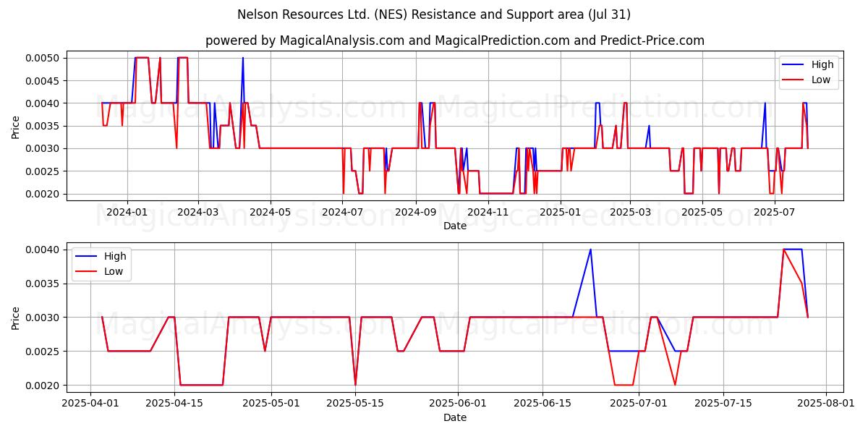Viewport: 868px width, 434px height.
Task: Click the '2025-07' date tick
Action: [775, 212]
